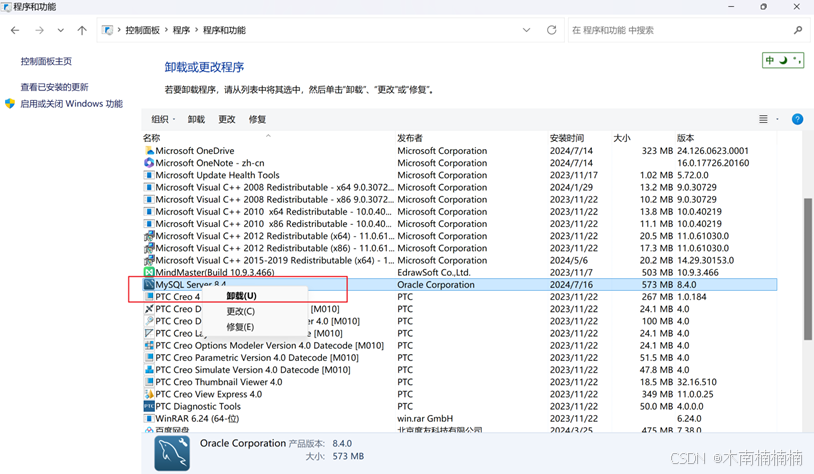Click the PTC Creo View Express icon
Screen dimensions: 814x474
(x=149, y=394)
